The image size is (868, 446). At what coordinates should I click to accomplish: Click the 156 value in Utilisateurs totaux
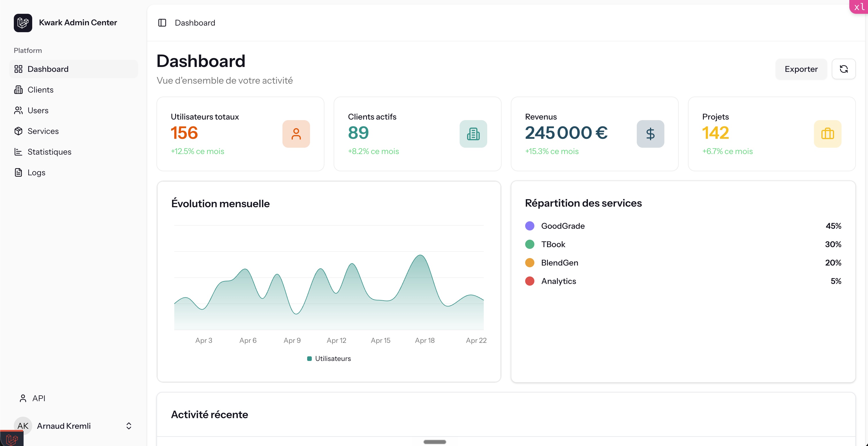pos(184,133)
